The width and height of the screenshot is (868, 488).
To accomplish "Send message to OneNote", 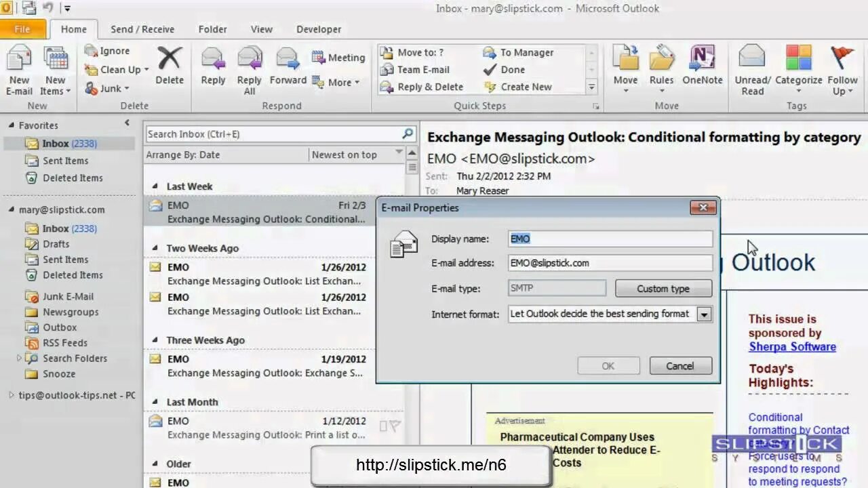I will (702, 66).
